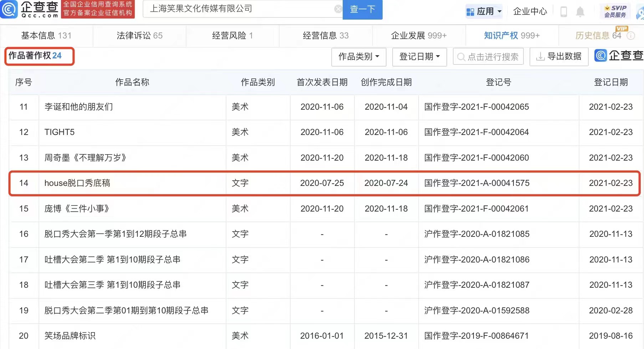
Task: Click the 创作完成日期 column header
Action: [386, 82]
